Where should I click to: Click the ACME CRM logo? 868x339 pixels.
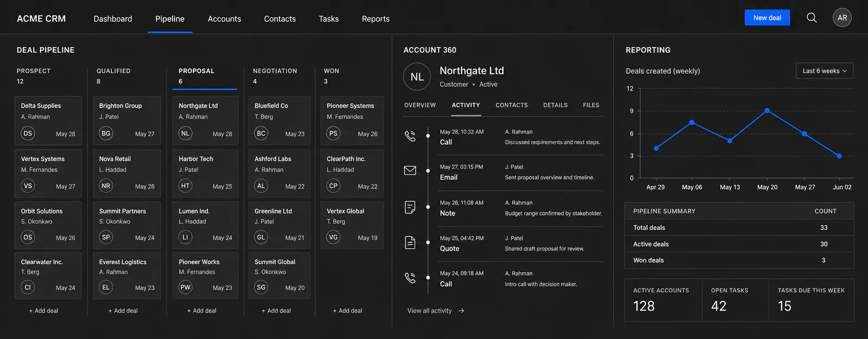41,18
